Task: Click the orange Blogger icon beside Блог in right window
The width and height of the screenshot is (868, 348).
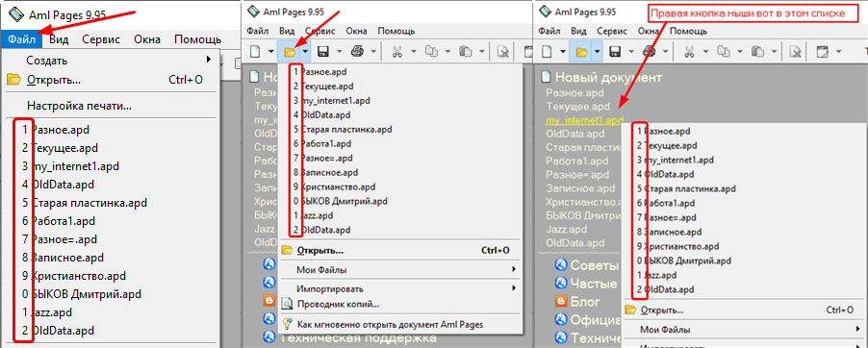Action: pyautogui.click(x=561, y=302)
